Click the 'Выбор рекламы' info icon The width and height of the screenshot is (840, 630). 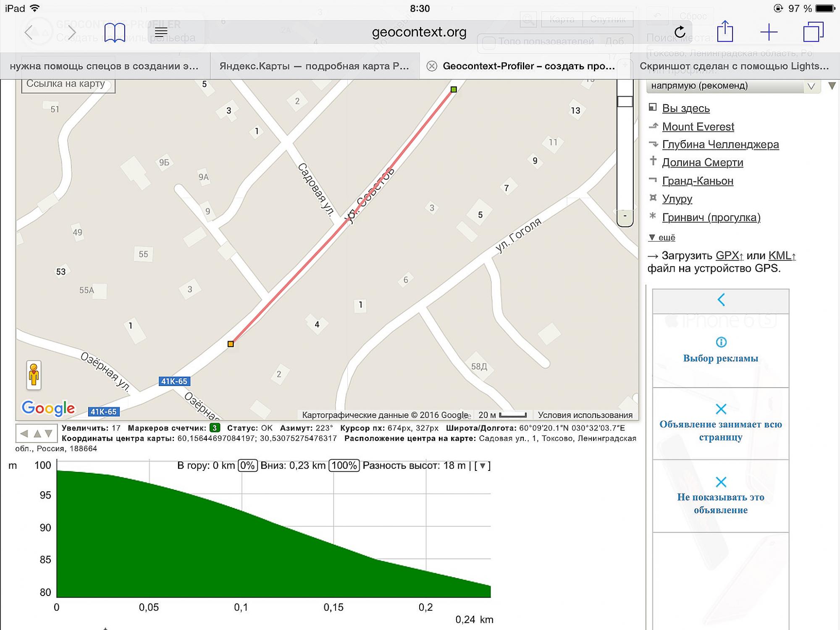point(721,342)
